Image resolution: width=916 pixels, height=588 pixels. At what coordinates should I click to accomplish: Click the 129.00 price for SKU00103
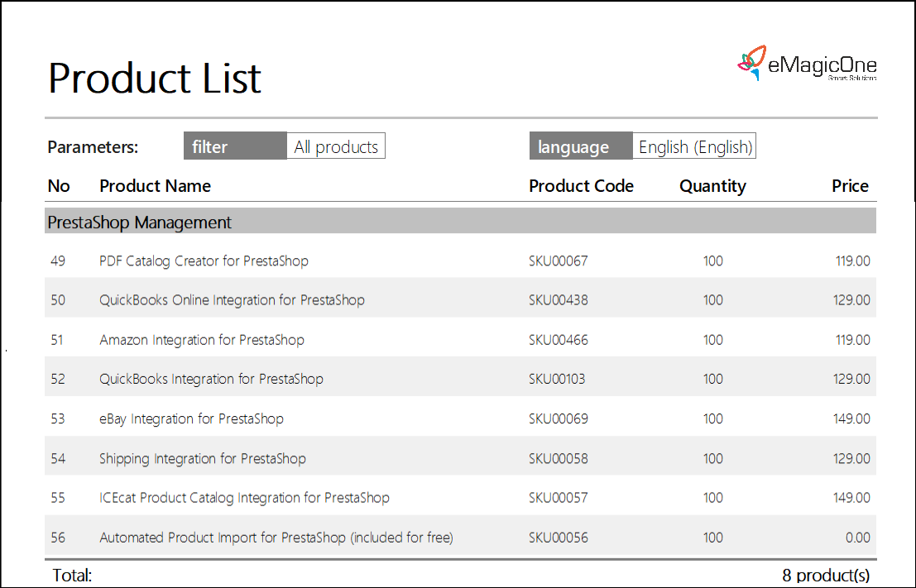tap(851, 379)
